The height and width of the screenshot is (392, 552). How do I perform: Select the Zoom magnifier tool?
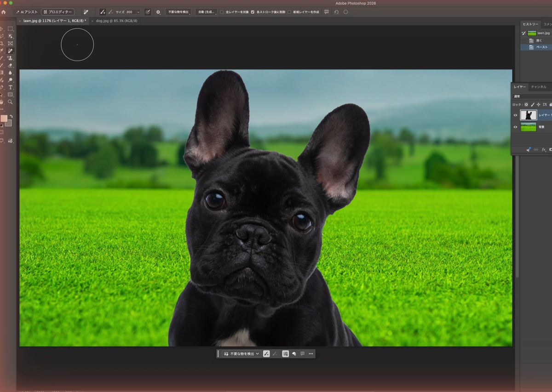tap(10, 102)
